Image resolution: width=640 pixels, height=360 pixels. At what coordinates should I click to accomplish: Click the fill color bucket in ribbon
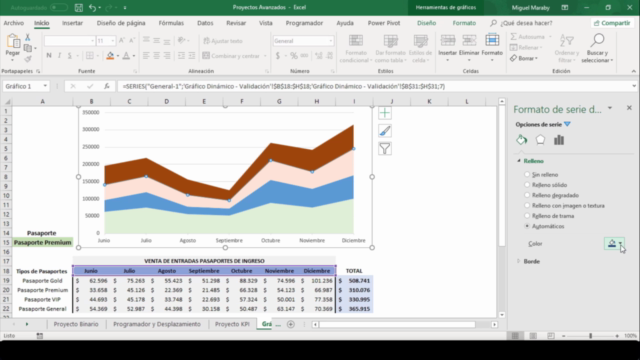pyautogui.click(x=110, y=56)
